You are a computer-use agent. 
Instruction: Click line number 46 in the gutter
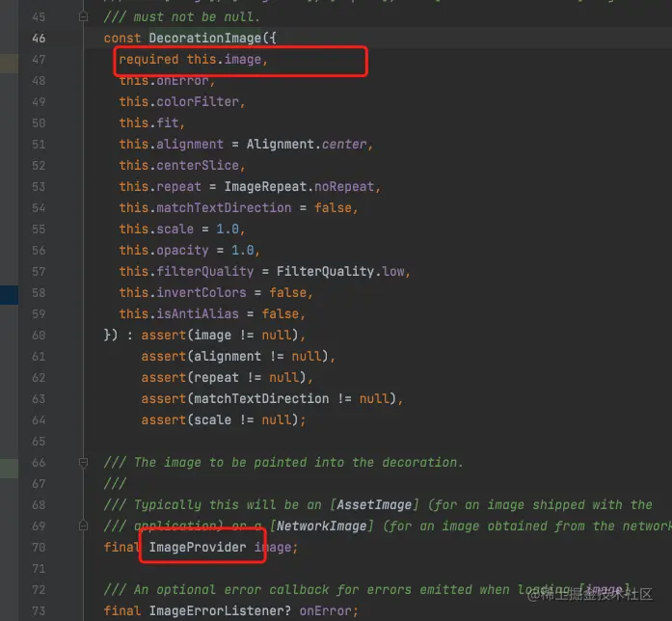[39, 39]
